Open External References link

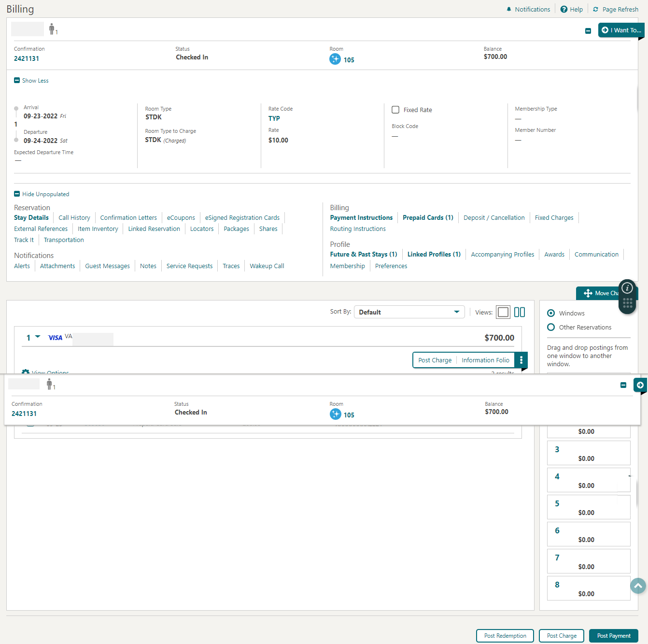point(41,229)
